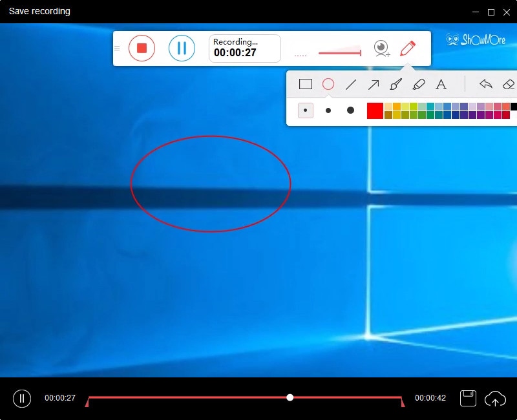Click the large red current color swatch
Viewport: 517px width, 420px height.
pyautogui.click(x=375, y=110)
